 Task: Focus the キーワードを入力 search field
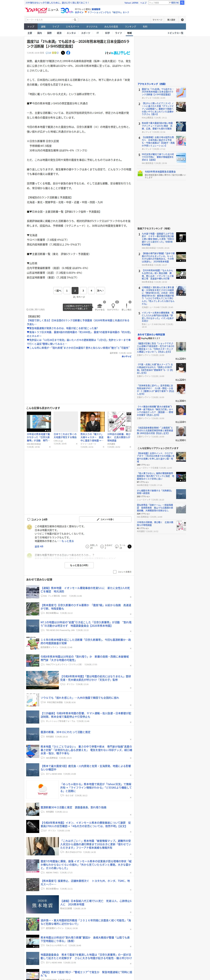coord(49,20)
